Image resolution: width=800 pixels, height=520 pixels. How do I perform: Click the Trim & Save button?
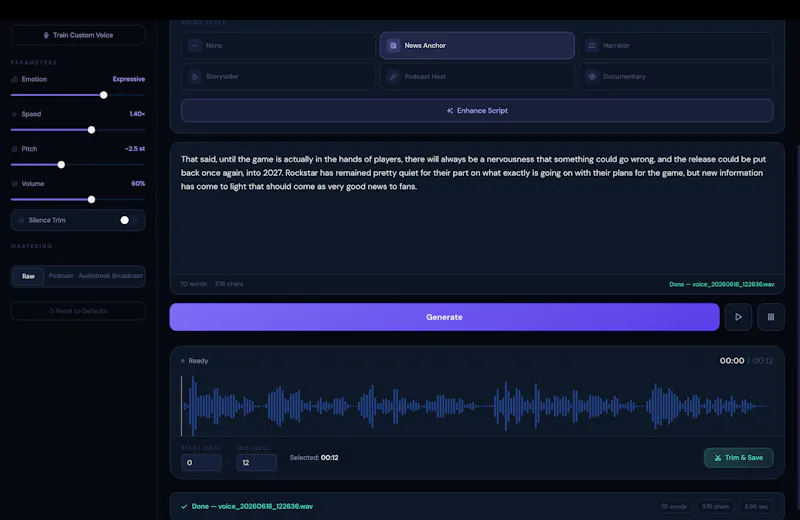point(738,458)
